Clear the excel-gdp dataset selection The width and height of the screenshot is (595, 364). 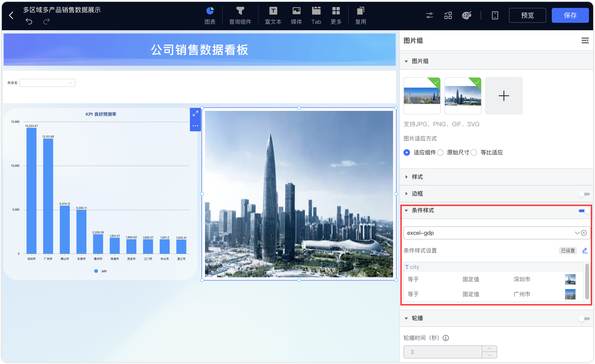[584, 233]
